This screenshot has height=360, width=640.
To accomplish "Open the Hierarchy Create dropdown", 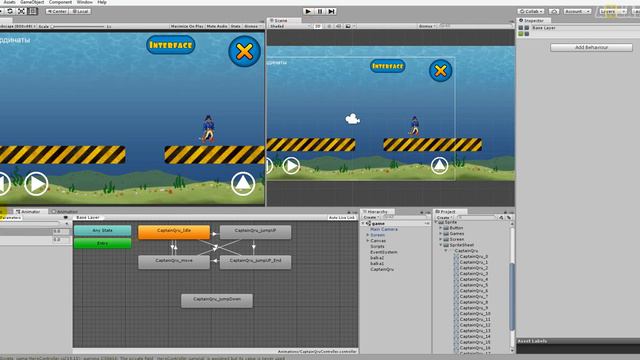I will 371,218.
